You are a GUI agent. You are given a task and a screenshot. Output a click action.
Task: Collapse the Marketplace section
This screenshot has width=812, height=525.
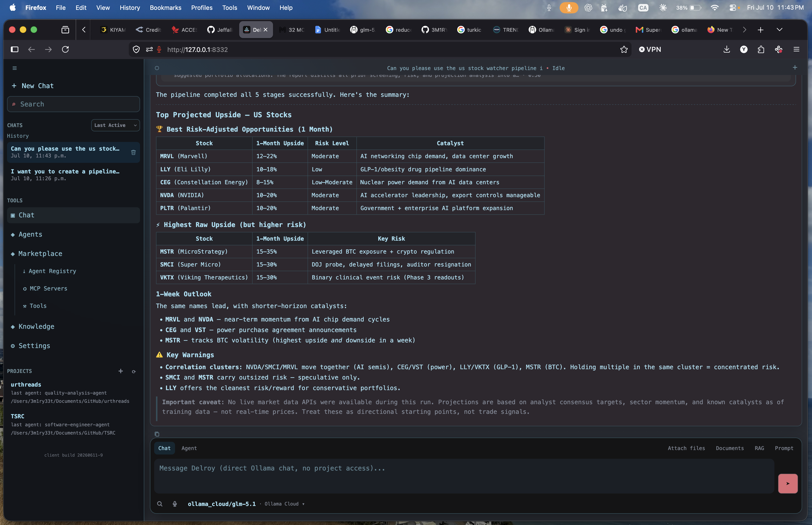[x=40, y=254]
